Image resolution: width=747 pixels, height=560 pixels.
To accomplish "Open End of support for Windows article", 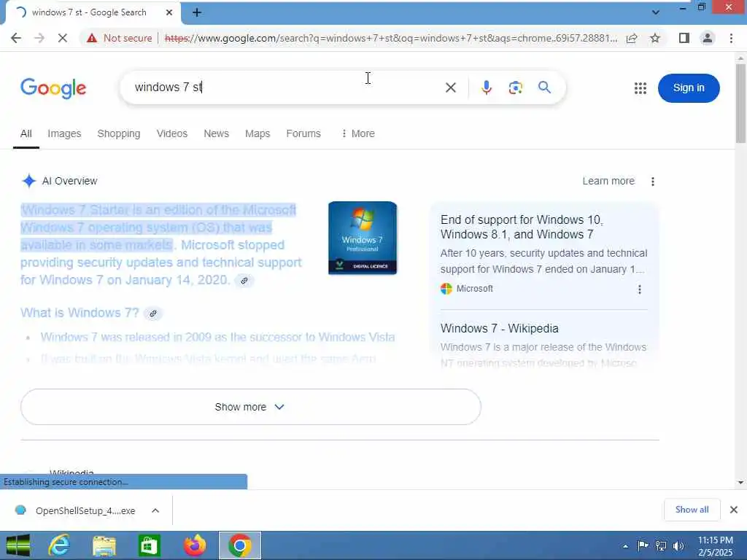I will pyautogui.click(x=521, y=227).
